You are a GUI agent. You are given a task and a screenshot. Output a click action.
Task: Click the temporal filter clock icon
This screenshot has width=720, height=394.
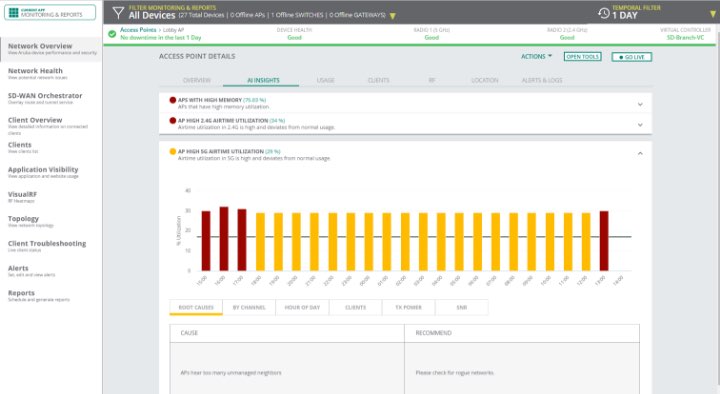[603, 13]
